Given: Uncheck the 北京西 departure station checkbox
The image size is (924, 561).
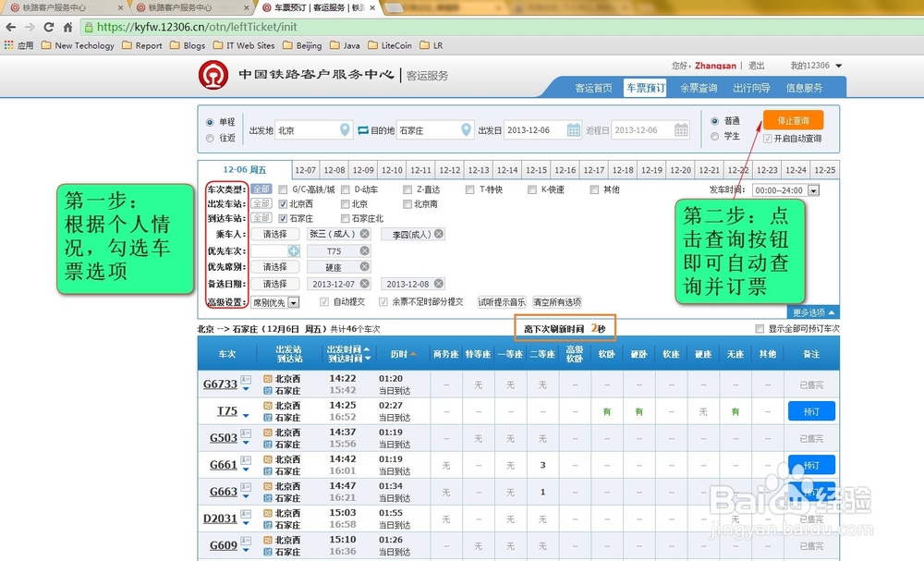Looking at the screenshot, I should click(282, 204).
